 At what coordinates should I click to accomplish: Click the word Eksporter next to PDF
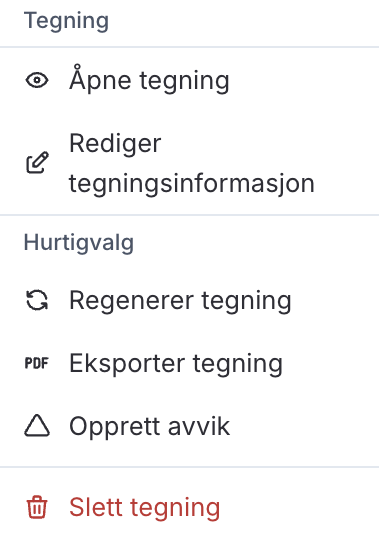(x=127, y=364)
